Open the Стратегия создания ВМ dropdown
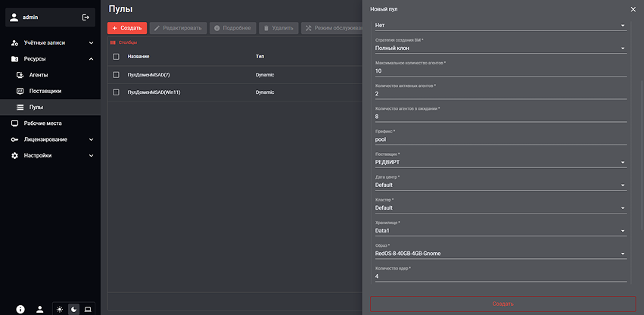 (x=499, y=48)
